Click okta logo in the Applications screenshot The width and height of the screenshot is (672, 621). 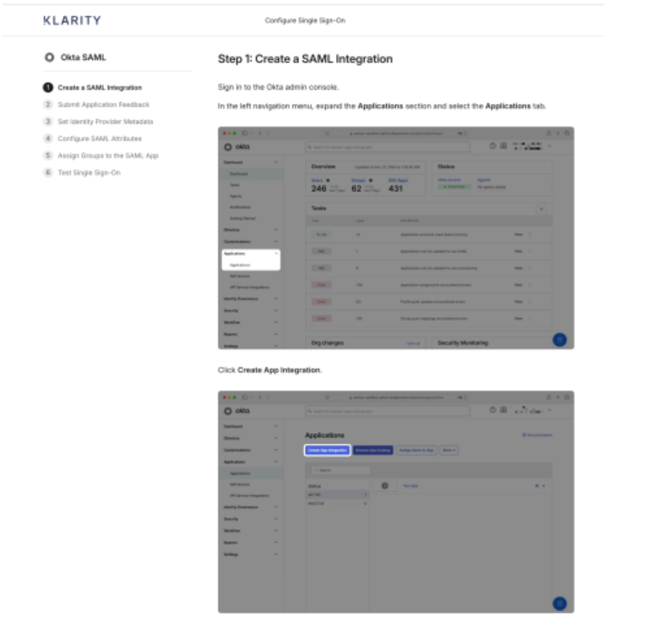point(237,411)
